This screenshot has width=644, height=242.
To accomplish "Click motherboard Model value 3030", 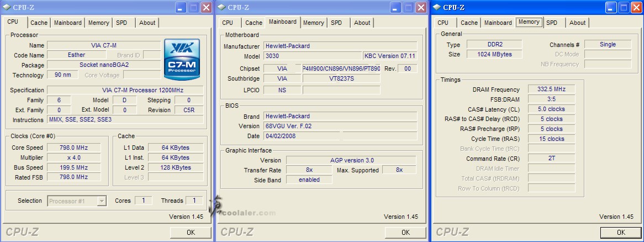I will tap(312, 56).
